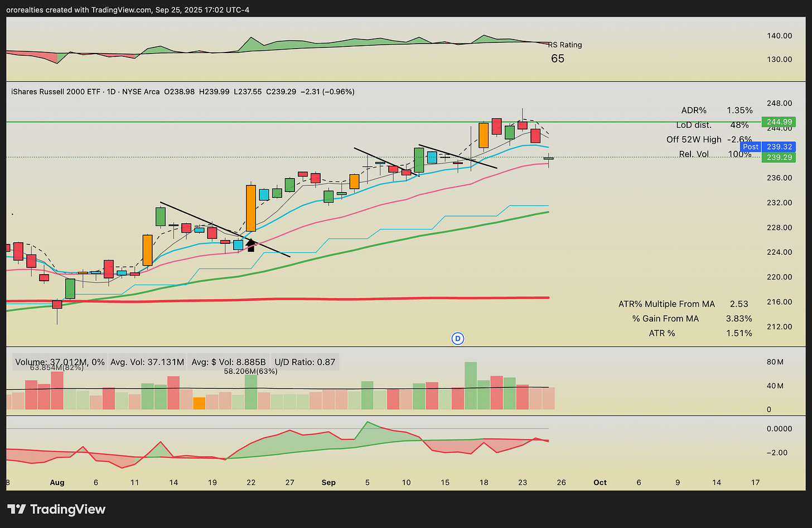This screenshot has width=812, height=528.
Task: Click the 40M volume axis label
Action: (775, 386)
